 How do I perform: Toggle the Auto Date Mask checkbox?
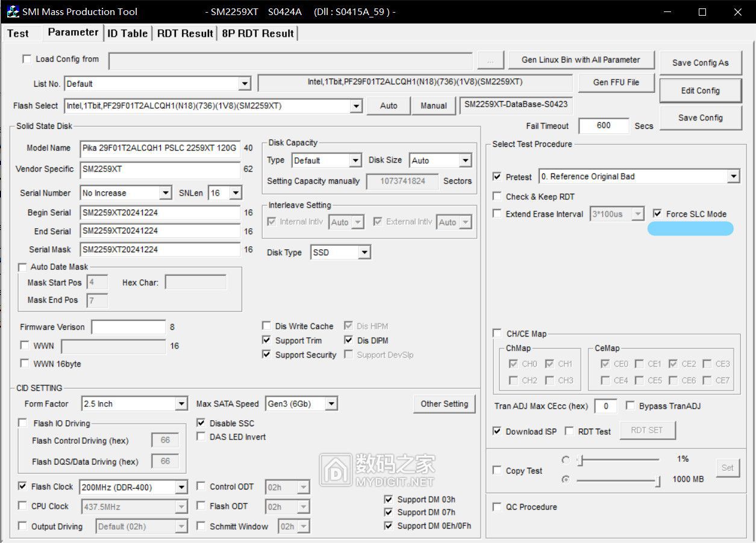[x=23, y=267]
